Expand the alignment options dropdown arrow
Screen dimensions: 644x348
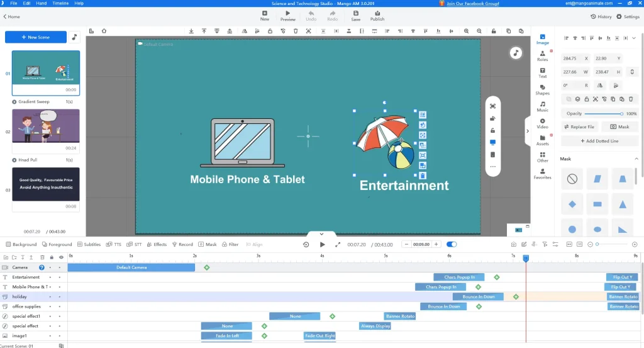pos(634,38)
